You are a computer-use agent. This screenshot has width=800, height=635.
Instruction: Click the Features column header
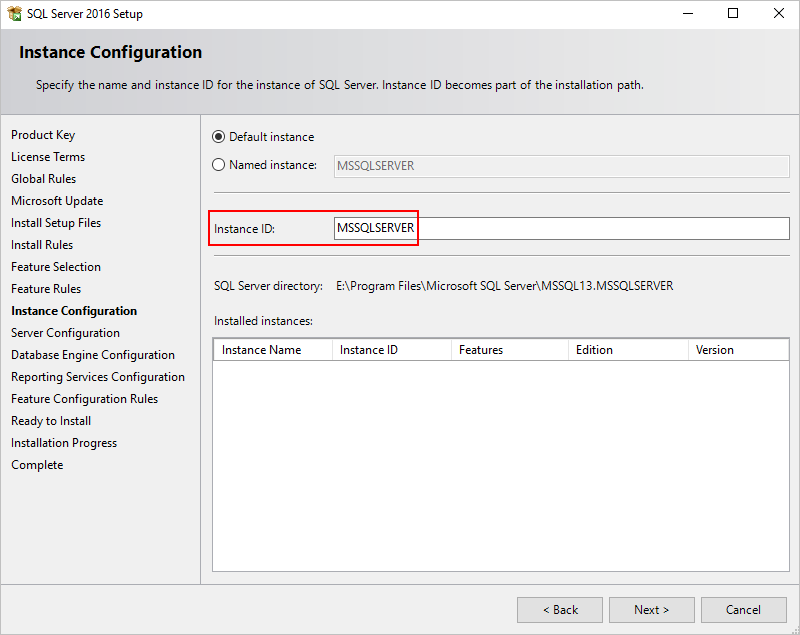[x=510, y=350]
